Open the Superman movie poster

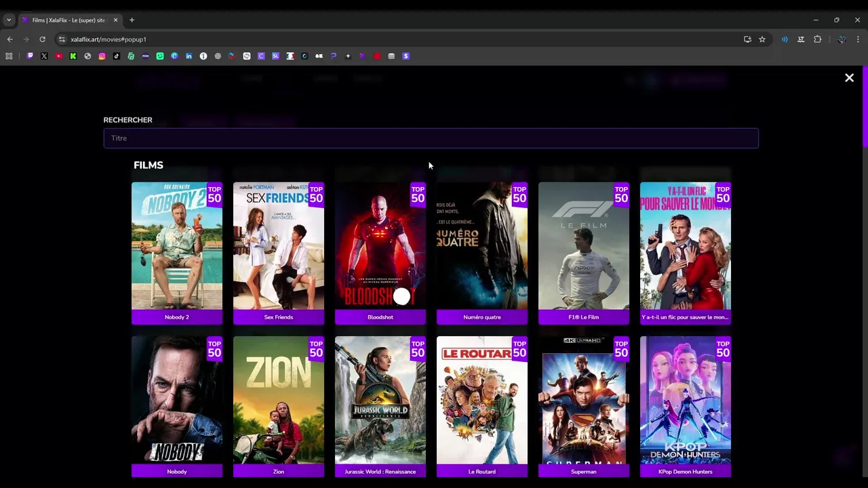[x=584, y=401]
